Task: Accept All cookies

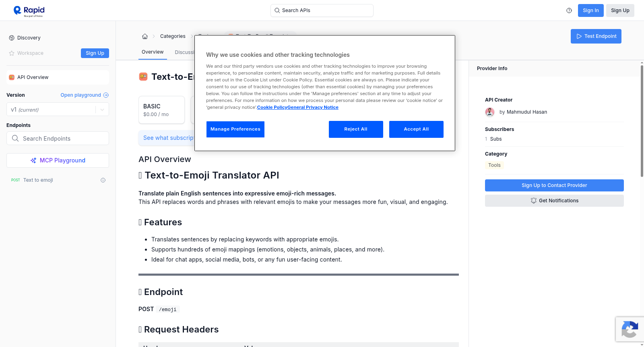Action: (x=416, y=129)
